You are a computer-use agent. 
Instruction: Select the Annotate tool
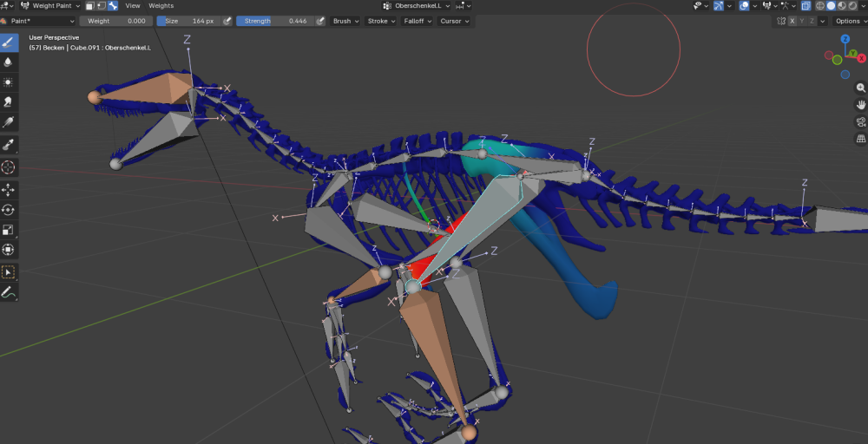pyautogui.click(x=9, y=292)
